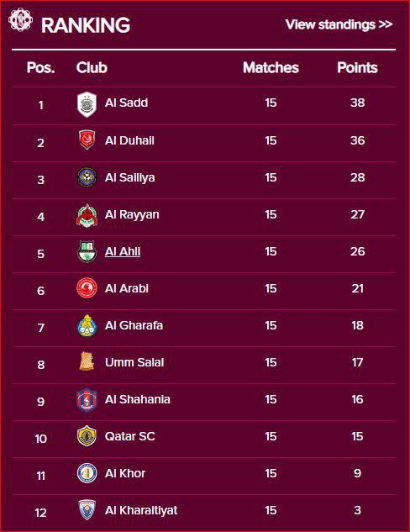The image size is (410, 532).
Task: Click the Al Arabi red circular logo
Action: 87,288
